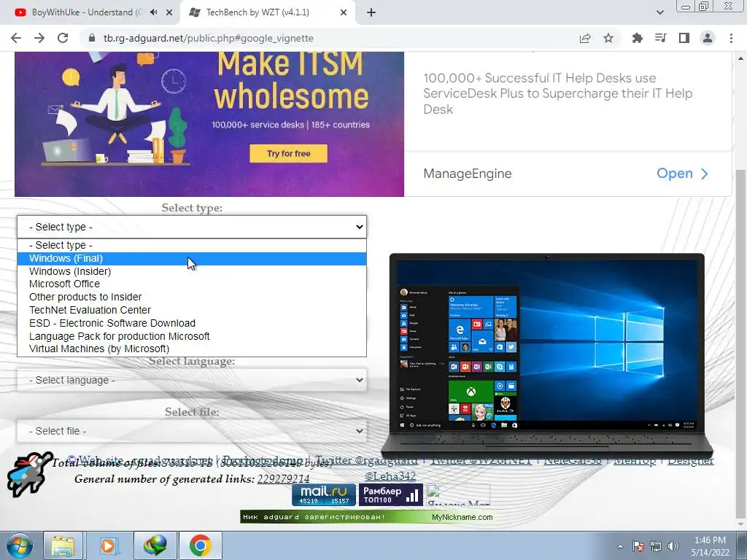Open the Action Center flag icon
Image resolution: width=747 pixels, height=560 pixels.
pos(638,546)
